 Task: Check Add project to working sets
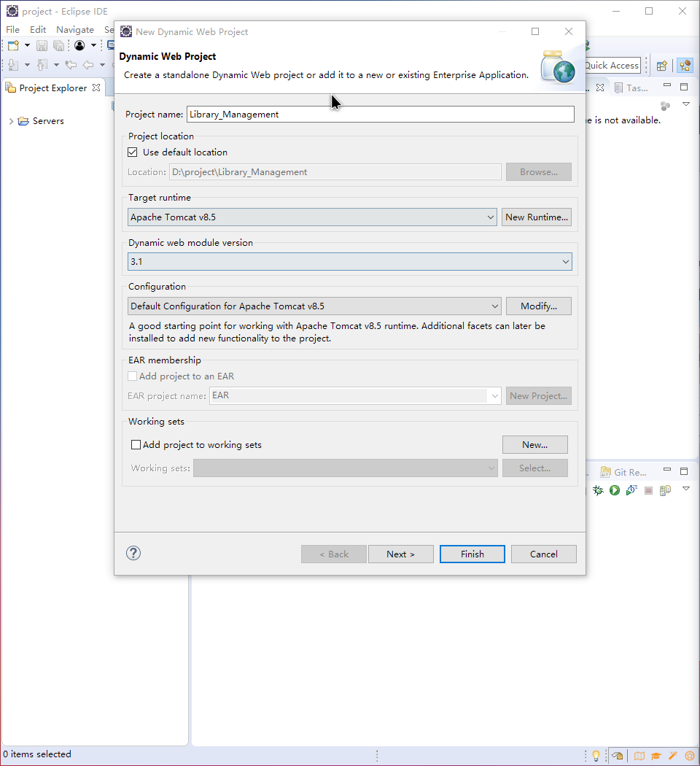click(136, 444)
